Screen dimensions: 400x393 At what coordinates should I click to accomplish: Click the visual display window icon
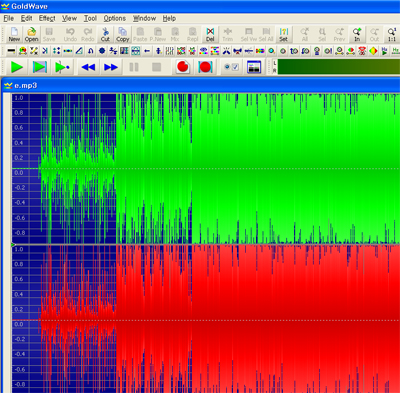click(x=254, y=67)
